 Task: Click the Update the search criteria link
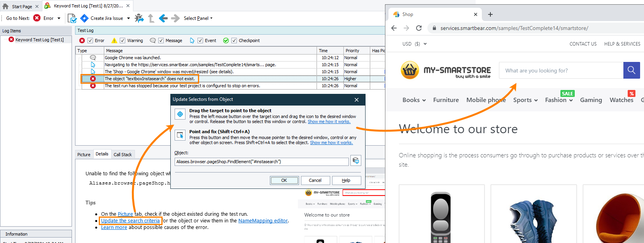pos(130,221)
